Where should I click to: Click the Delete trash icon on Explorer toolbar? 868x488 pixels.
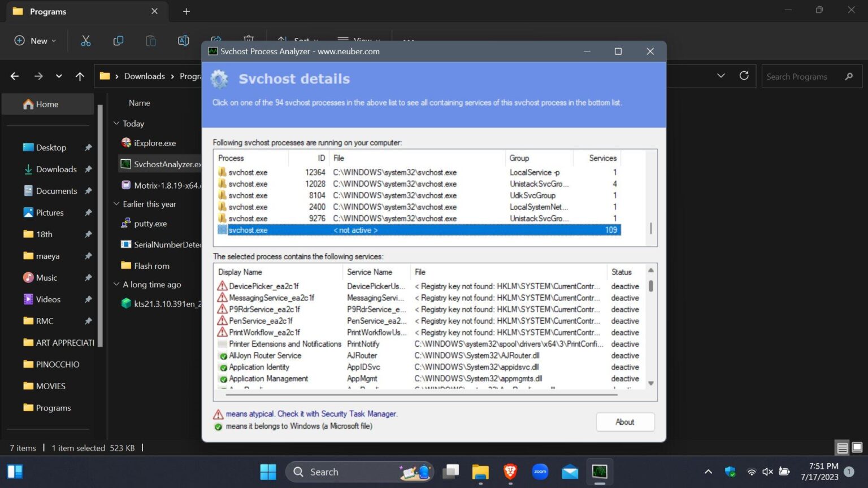(x=248, y=40)
